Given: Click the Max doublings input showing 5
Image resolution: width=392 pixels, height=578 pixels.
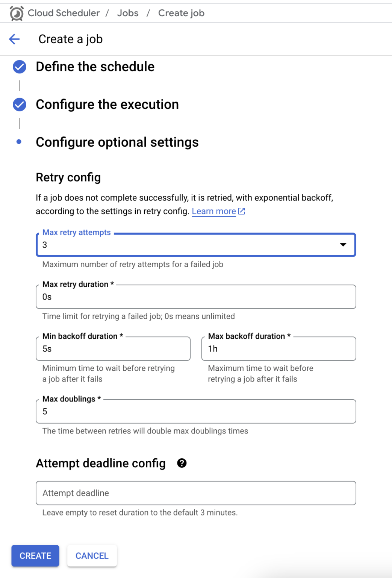Looking at the screenshot, I should tap(195, 411).
